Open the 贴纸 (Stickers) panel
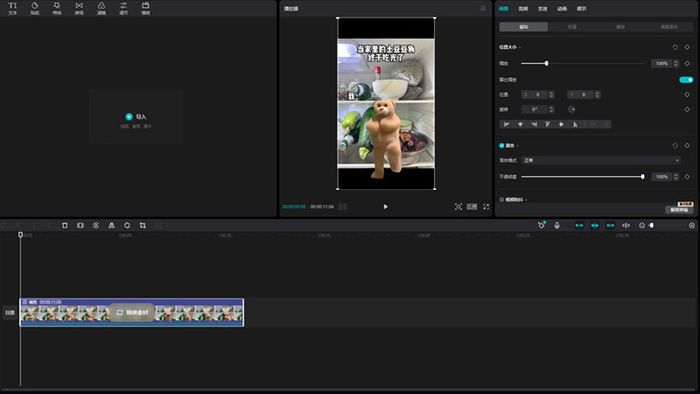The image size is (700, 394). point(35,8)
